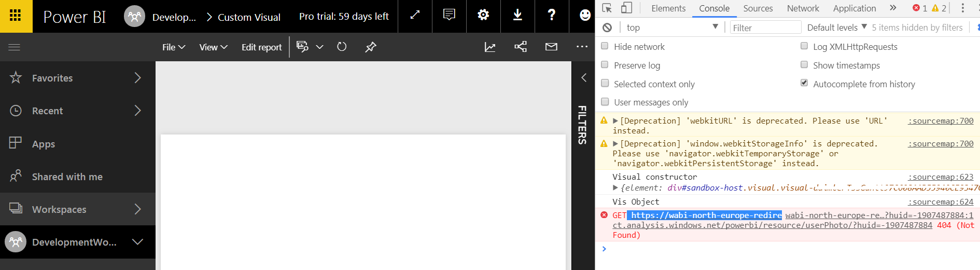Viewport: 980px width, 270px height.
Task: Click the DevTools inspect element icon
Action: (607, 8)
